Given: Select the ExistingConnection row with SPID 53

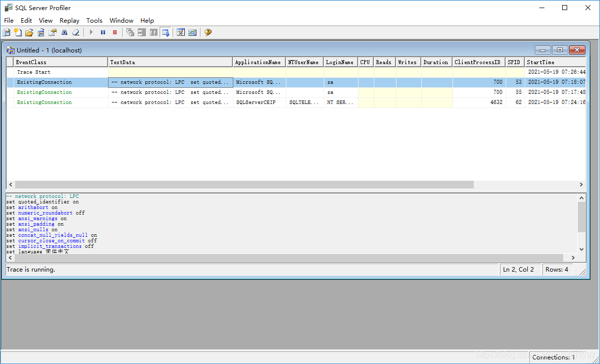Looking at the screenshot, I should (x=296, y=82).
